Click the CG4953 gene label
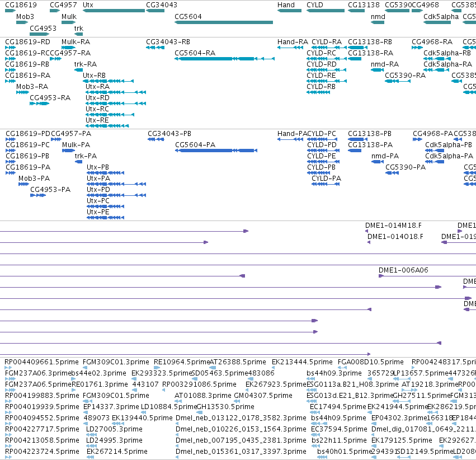Image resolution: width=476 pixels, height=460 pixels. 43,28
